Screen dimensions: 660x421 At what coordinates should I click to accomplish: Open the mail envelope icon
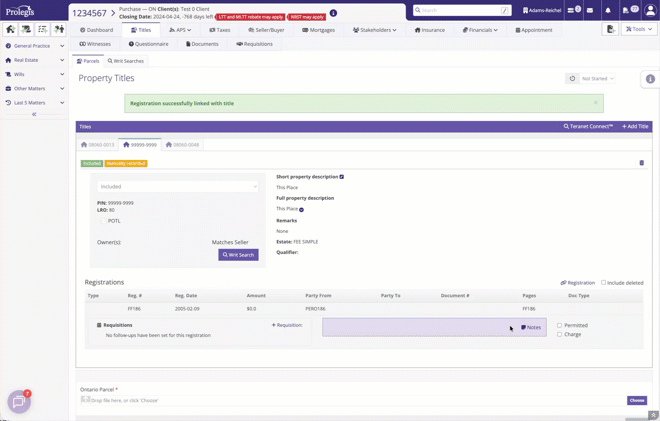(x=590, y=11)
